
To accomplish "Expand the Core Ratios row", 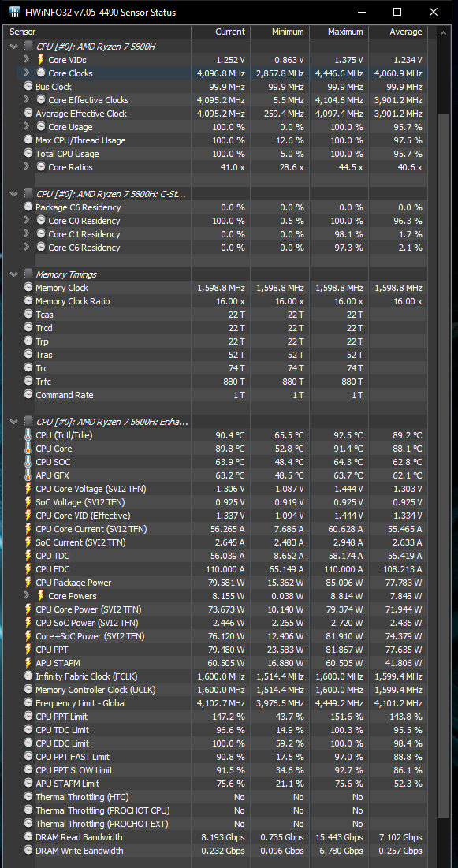I will [27, 167].
